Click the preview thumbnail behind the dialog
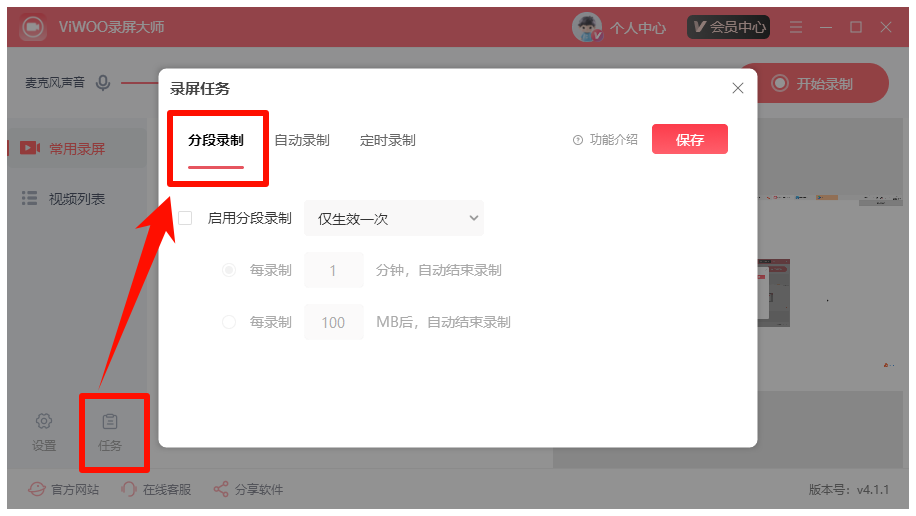The height and width of the screenshot is (516, 916). point(773,293)
